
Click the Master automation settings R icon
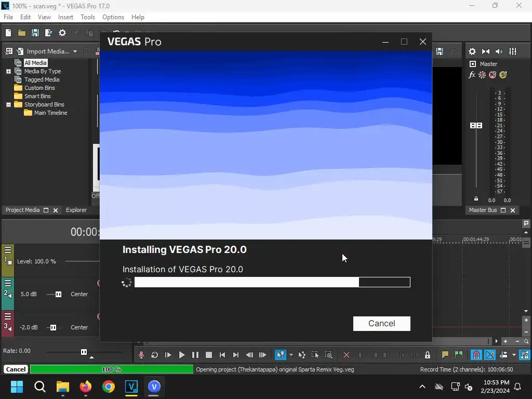[482, 75]
